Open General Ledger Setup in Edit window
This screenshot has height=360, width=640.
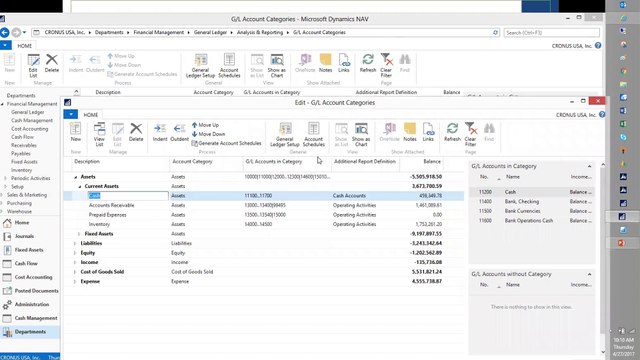[x=285, y=134]
